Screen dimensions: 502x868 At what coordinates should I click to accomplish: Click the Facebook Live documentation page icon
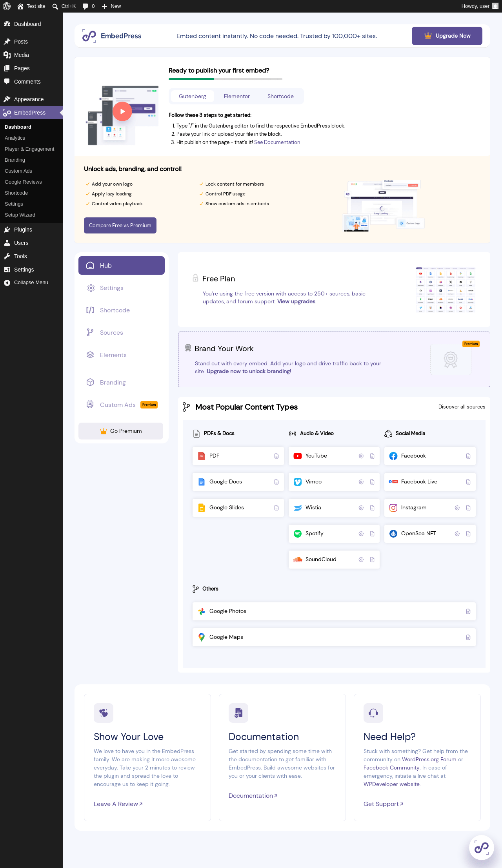[468, 482]
